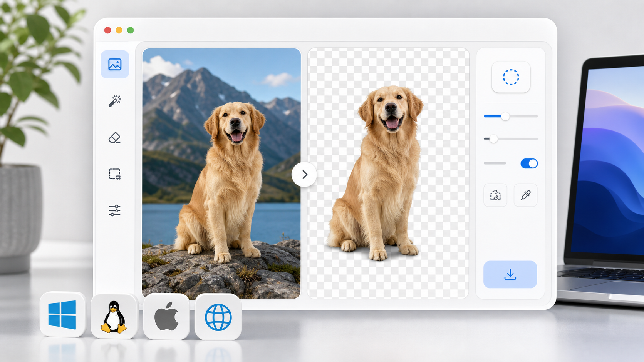Click the arrow between the two images
Image resolution: width=644 pixels, height=362 pixels.
click(x=304, y=175)
